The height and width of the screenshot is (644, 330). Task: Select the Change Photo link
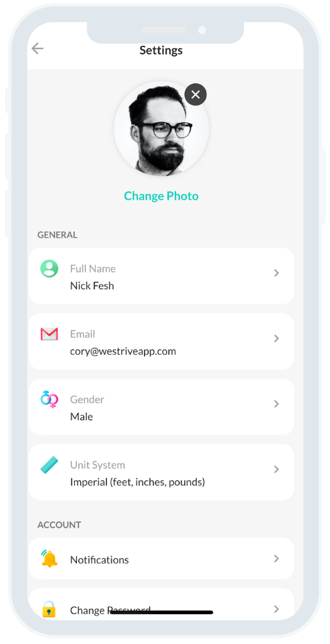click(x=161, y=196)
